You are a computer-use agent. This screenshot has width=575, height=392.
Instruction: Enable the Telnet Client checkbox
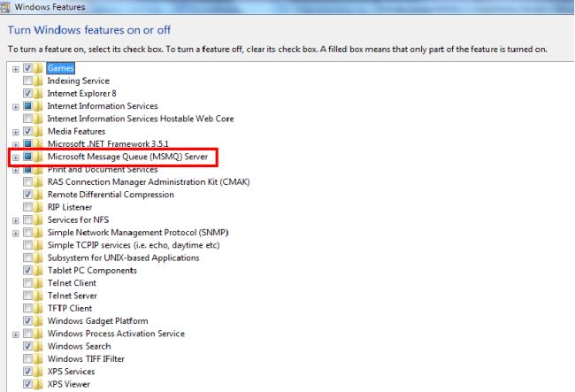28,283
